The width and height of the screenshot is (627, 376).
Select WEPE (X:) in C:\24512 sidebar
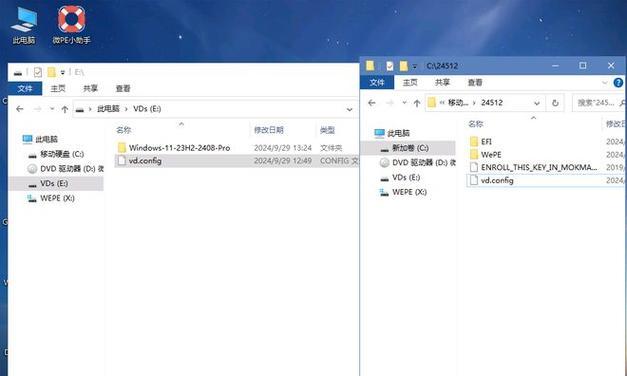coord(403,192)
